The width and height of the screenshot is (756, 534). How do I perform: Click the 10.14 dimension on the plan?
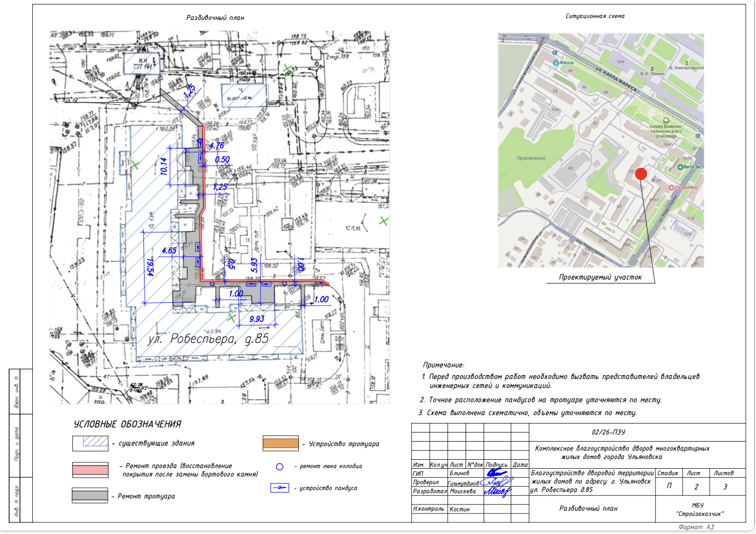[x=164, y=167]
